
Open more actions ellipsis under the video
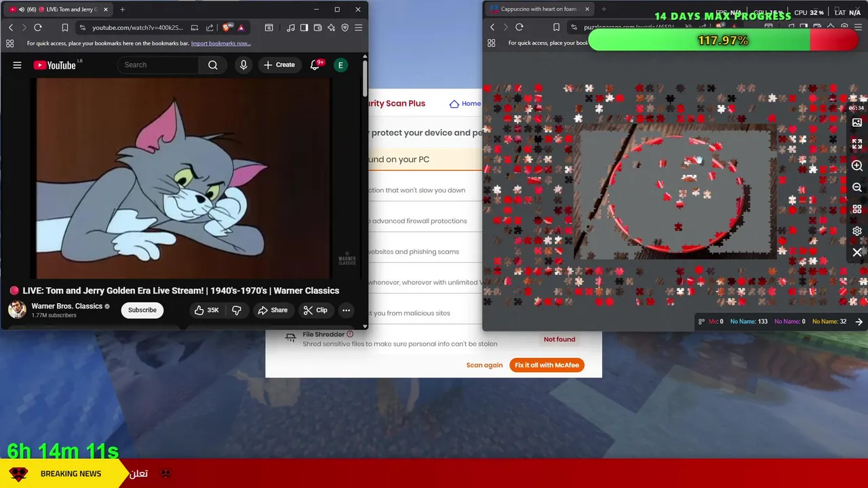coord(346,310)
